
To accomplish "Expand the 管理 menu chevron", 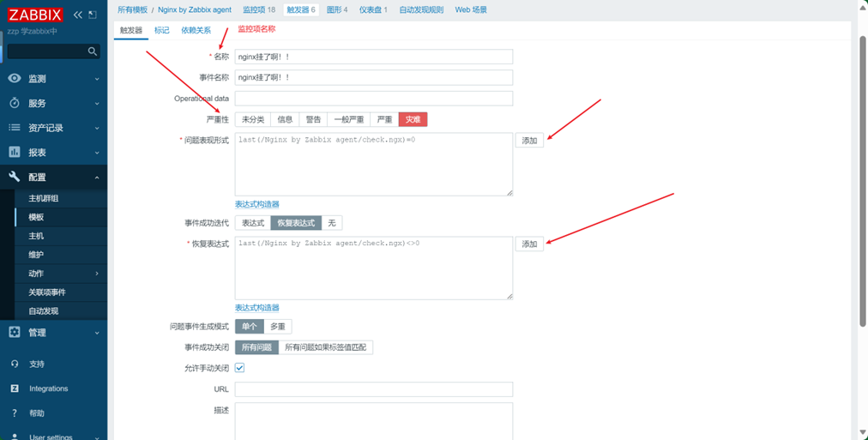I will click(x=97, y=333).
